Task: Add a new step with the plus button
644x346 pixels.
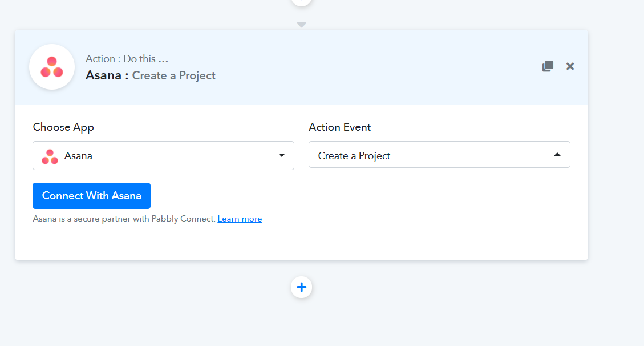Action: [301, 287]
